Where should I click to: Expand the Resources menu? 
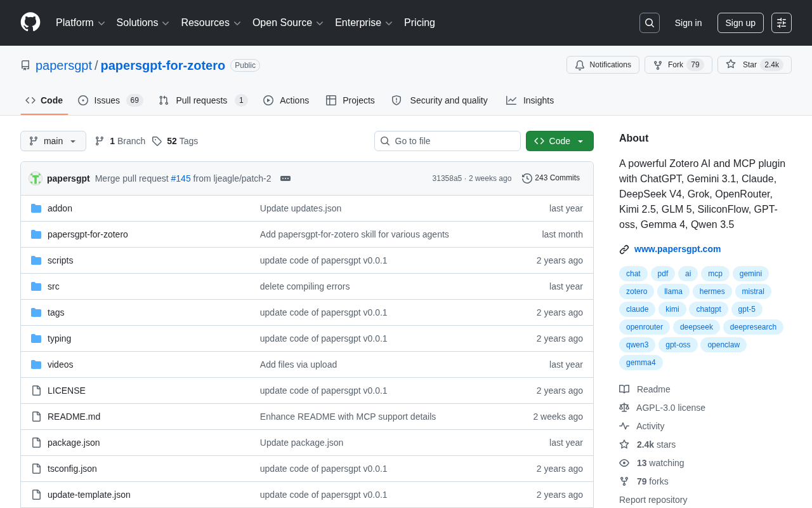211,23
